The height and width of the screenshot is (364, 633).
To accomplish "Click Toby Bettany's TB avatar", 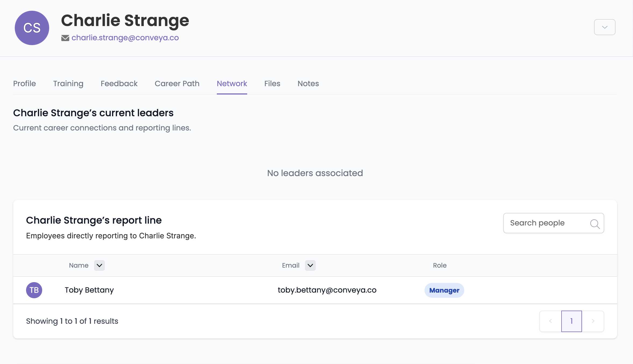I will (x=34, y=290).
